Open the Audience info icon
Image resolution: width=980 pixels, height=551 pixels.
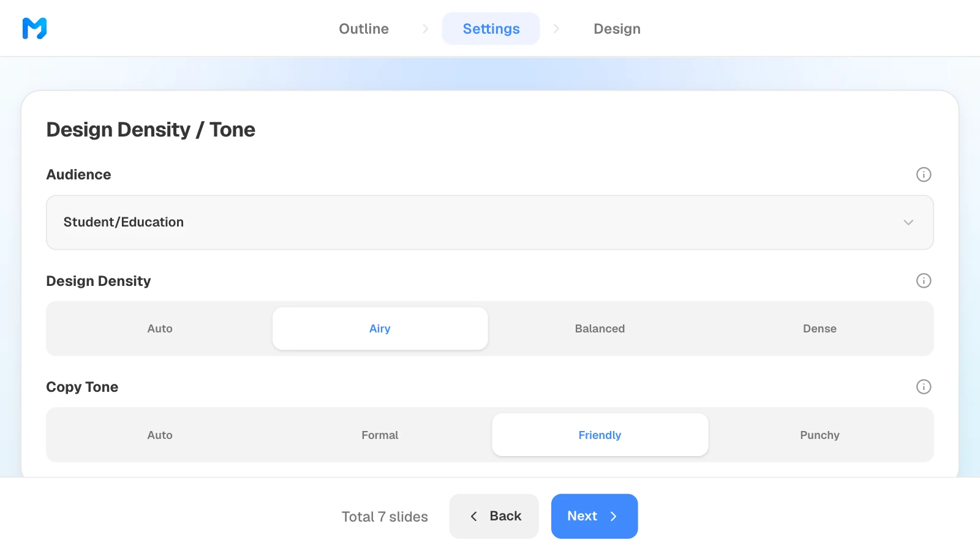click(x=924, y=174)
